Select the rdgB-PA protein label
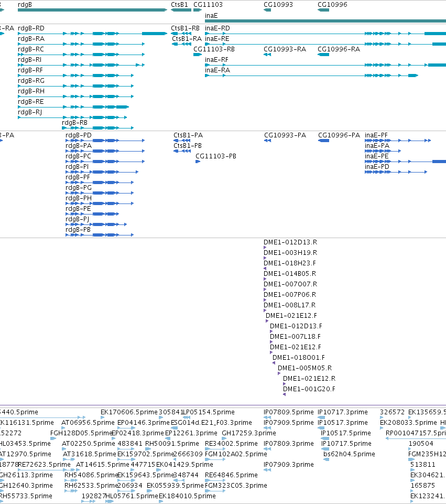Image resolution: width=446 pixels, height=504 pixels. [x=79, y=146]
